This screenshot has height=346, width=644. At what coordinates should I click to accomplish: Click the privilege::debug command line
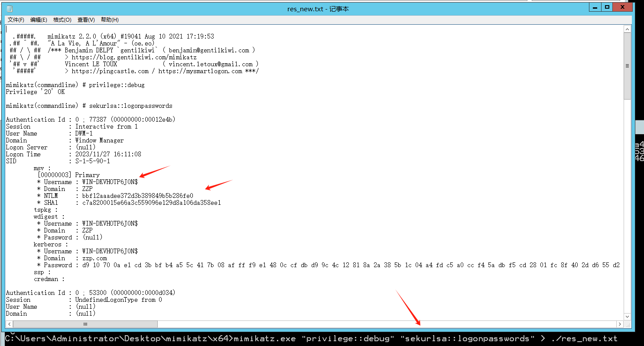pos(75,85)
